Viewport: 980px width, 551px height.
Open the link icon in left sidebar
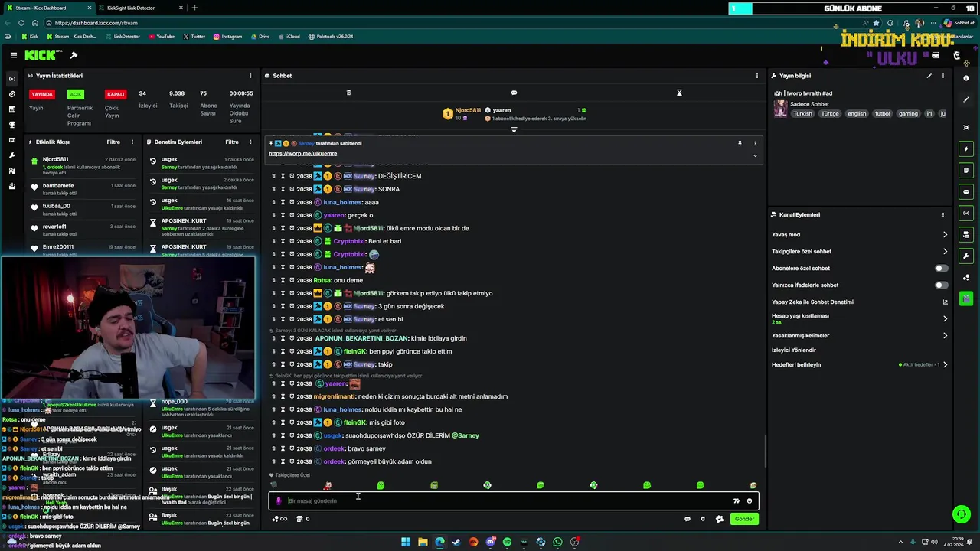11,94
